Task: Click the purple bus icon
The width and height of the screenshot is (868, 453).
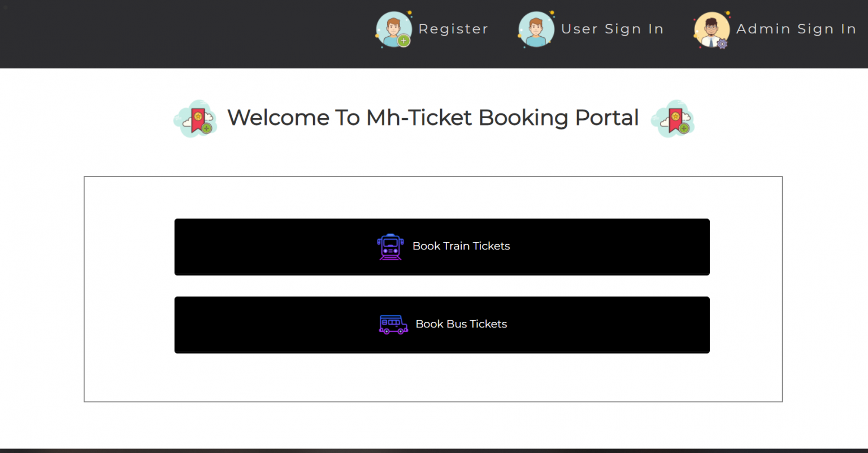Action: click(x=393, y=325)
